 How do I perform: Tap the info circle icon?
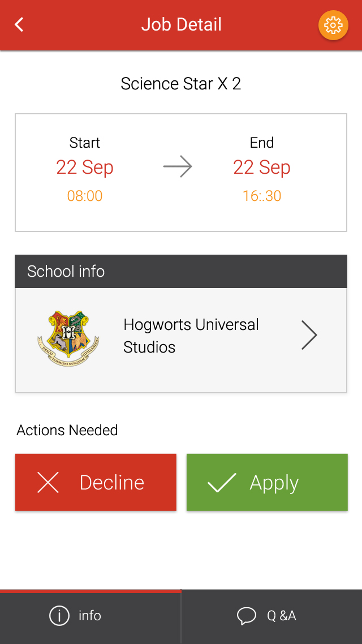point(59,616)
